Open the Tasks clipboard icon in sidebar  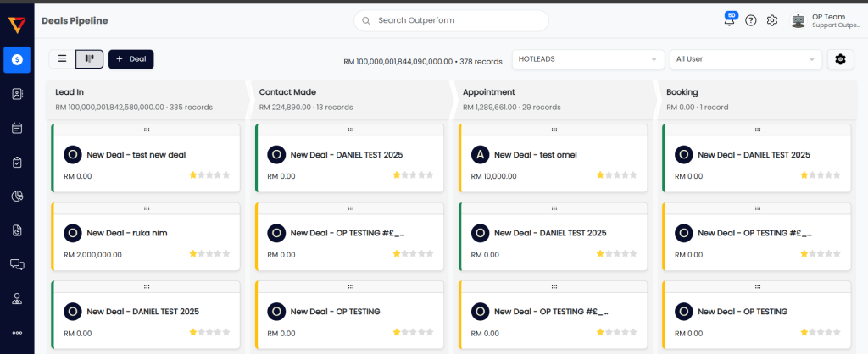(17, 162)
